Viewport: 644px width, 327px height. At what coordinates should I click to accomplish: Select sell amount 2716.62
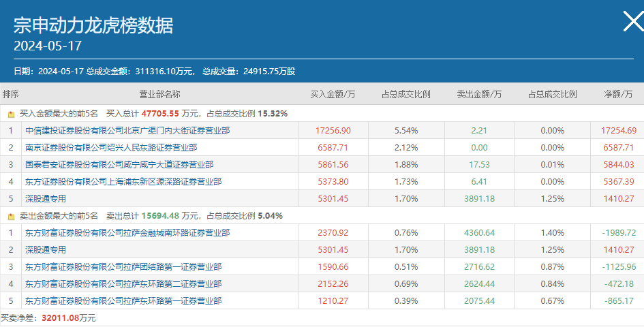pos(479,267)
